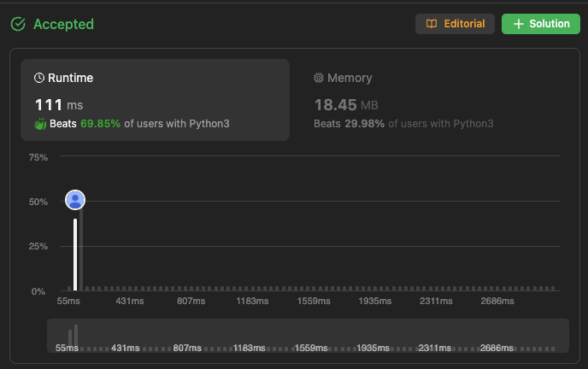Viewport: 588px width, 369px height.
Task: Click the Accepted checkmark icon
Action: point(18,25)
